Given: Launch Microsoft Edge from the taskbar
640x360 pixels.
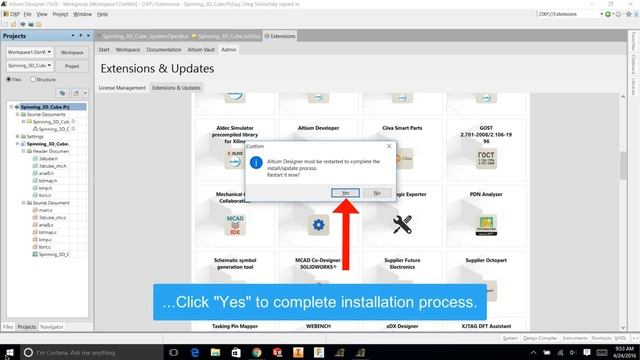Looking at the screenshot, I should pos(195,352).
